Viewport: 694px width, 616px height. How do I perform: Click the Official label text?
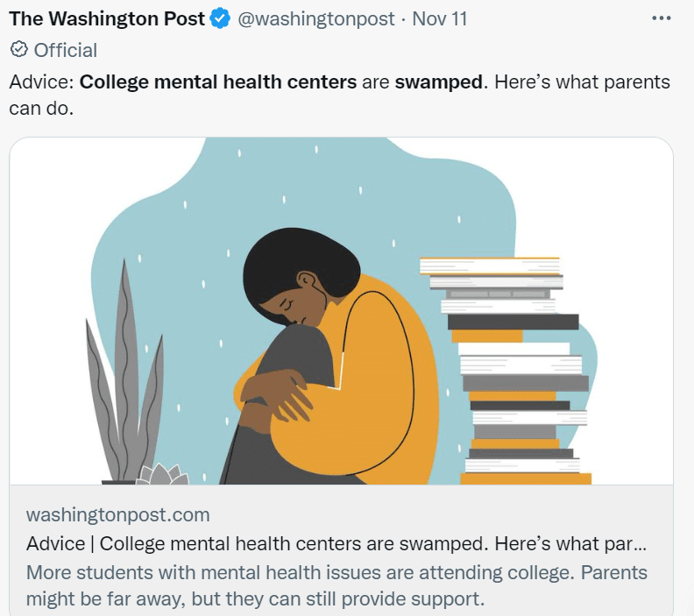click(x=66, y=50)
